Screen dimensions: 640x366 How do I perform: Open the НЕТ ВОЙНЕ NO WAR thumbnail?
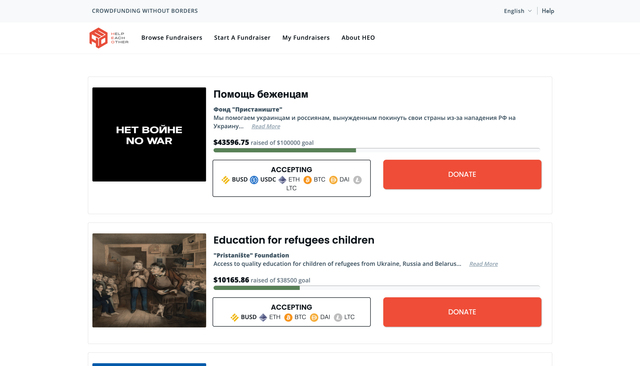pyautogui.click(x=149, y=134)
